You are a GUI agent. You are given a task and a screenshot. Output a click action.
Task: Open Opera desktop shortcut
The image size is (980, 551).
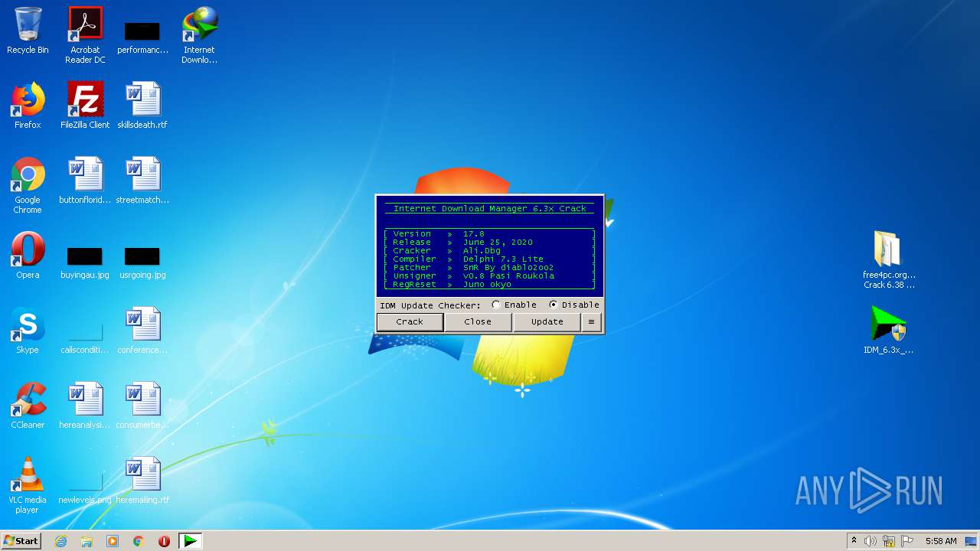coord(28,256)
